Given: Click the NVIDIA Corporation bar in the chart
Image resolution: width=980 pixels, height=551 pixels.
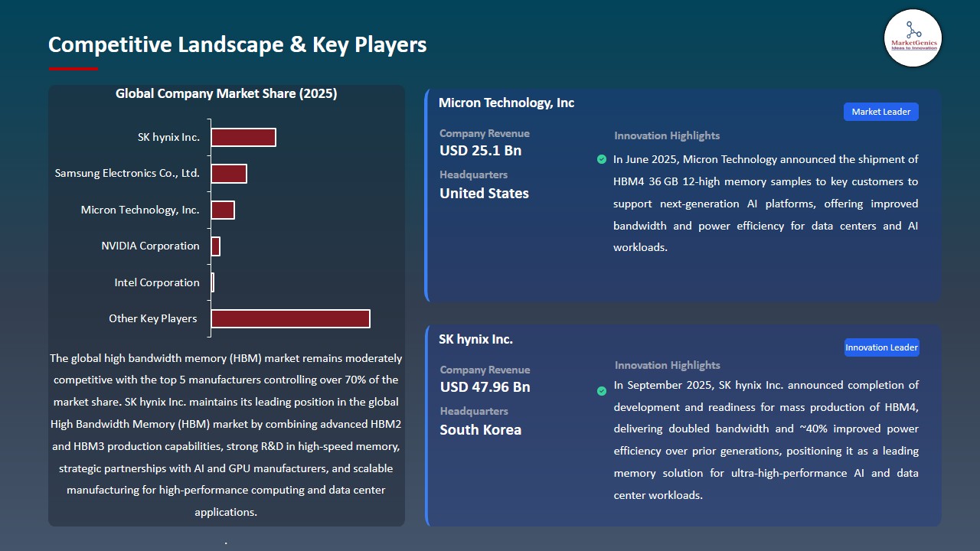Looking at the screenshot, I should 215,246.
